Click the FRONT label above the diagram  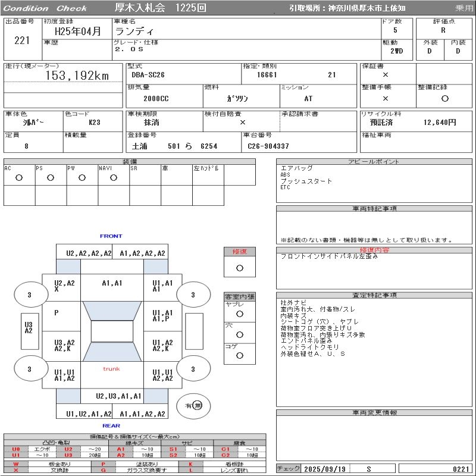coord(111,236)
